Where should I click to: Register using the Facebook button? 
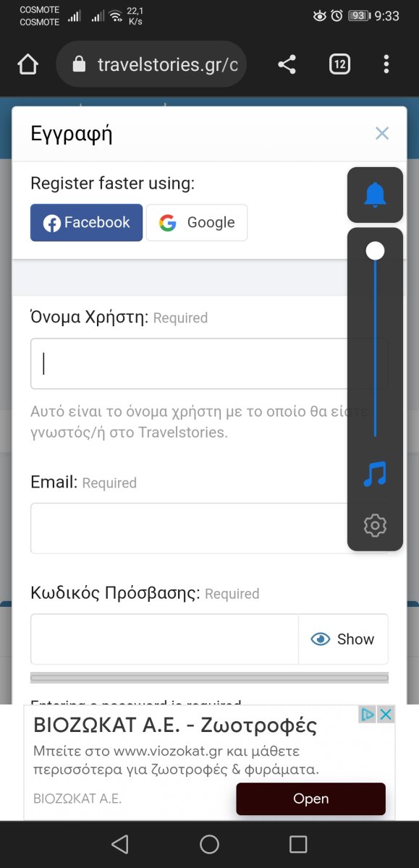(86, 222)
